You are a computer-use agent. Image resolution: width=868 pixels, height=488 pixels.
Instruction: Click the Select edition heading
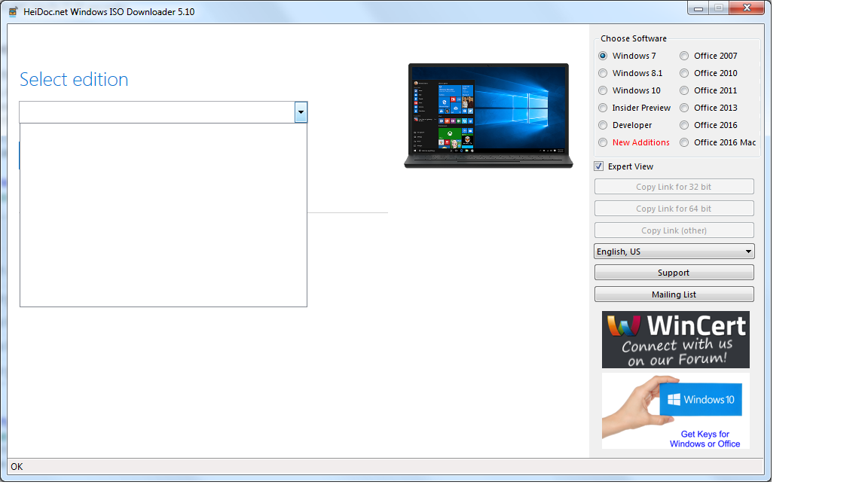pos(74,80)
